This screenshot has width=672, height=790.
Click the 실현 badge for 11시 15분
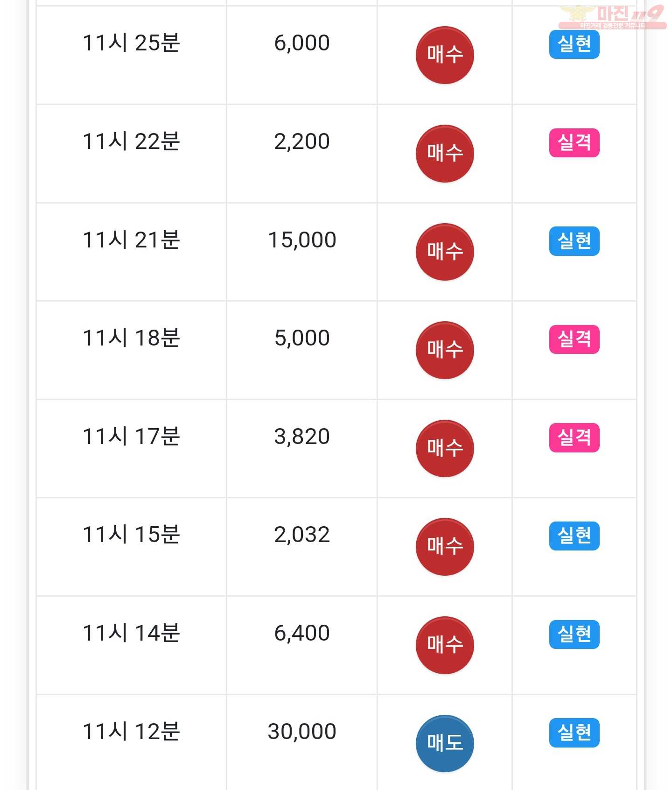(x=574, y=536)
